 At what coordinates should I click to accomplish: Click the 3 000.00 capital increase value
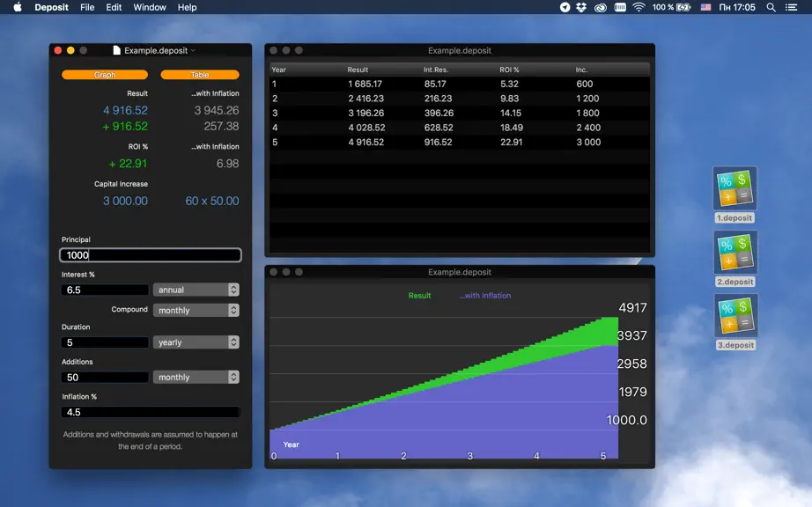[x=125, y=201]
